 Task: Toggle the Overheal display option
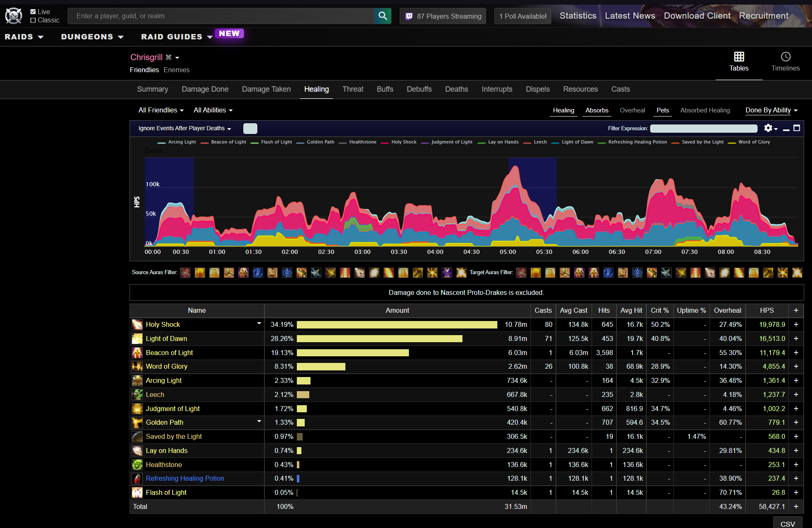[632, 110]
